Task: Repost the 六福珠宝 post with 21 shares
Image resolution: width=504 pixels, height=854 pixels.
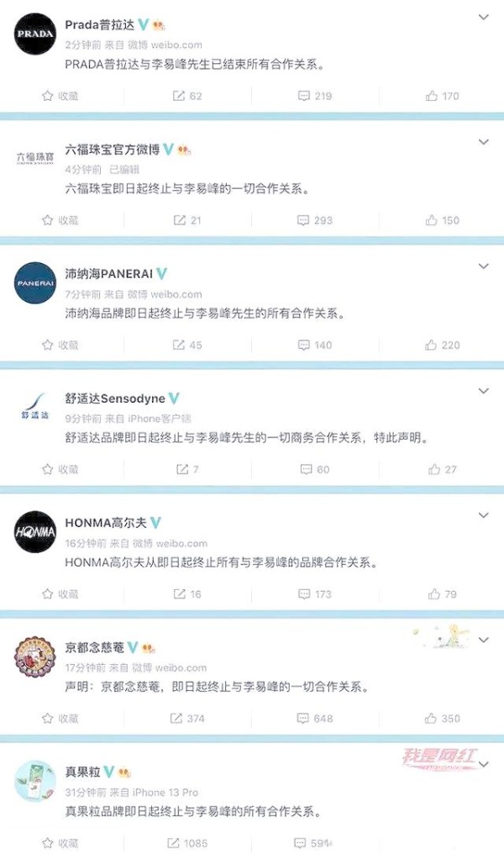Action: pos(186,220)
